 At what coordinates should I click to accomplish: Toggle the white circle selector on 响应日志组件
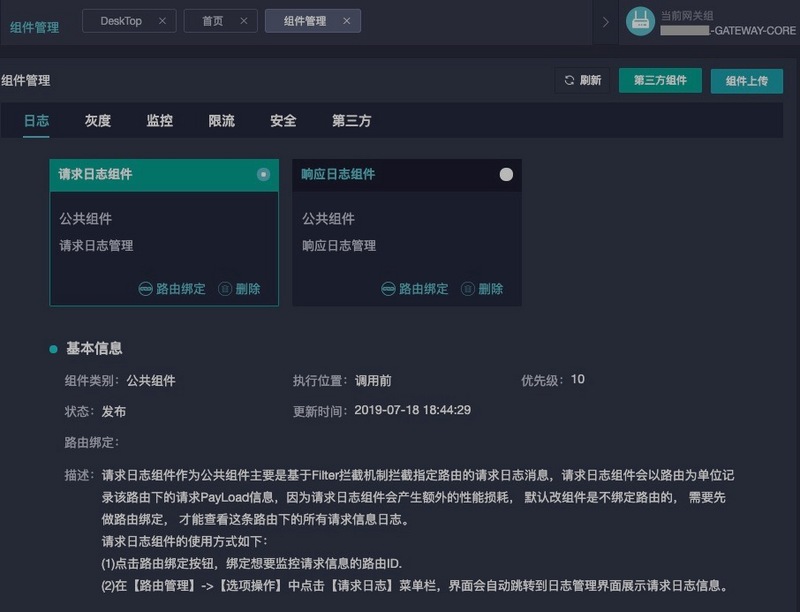(x=506, y=174)
